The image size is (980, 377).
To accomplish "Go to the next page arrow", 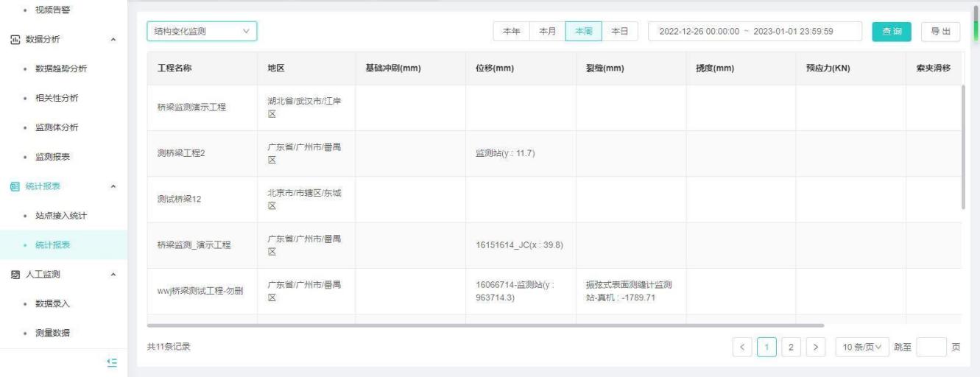I will [x=815, y=347].
